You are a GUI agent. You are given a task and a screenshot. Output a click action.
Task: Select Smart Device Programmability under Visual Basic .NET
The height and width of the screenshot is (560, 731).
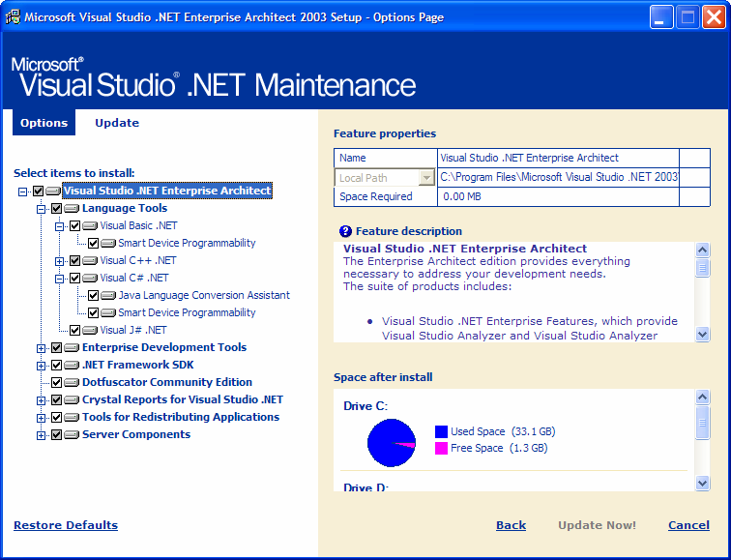pos(187,243)
